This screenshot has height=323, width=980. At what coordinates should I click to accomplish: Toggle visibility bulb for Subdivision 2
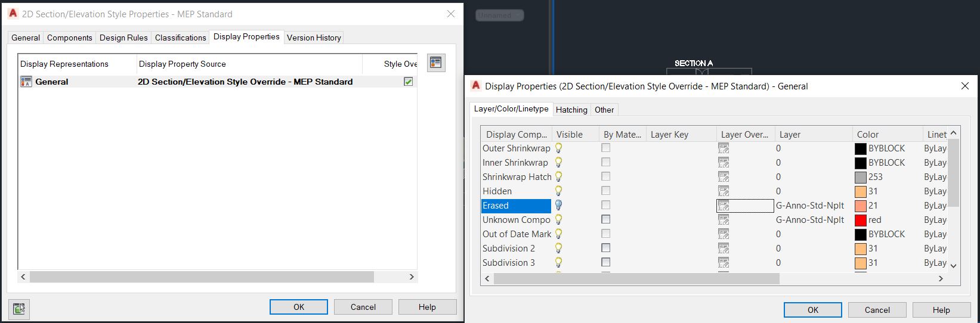pos(559,249)
